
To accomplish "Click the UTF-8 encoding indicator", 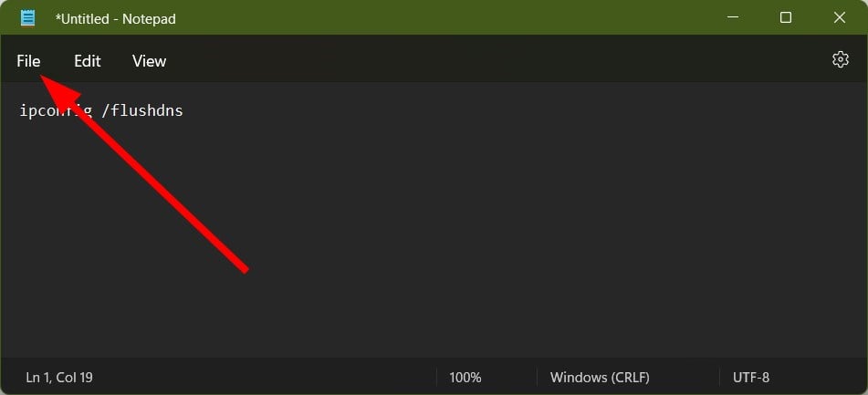I will [x=750, y=378].
